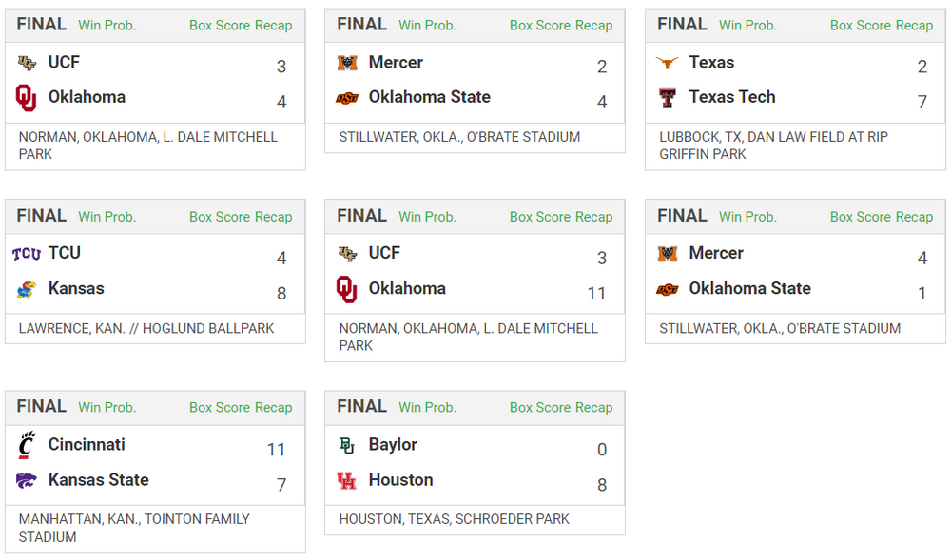Click the Kansas State Wildcats logo

26,480
